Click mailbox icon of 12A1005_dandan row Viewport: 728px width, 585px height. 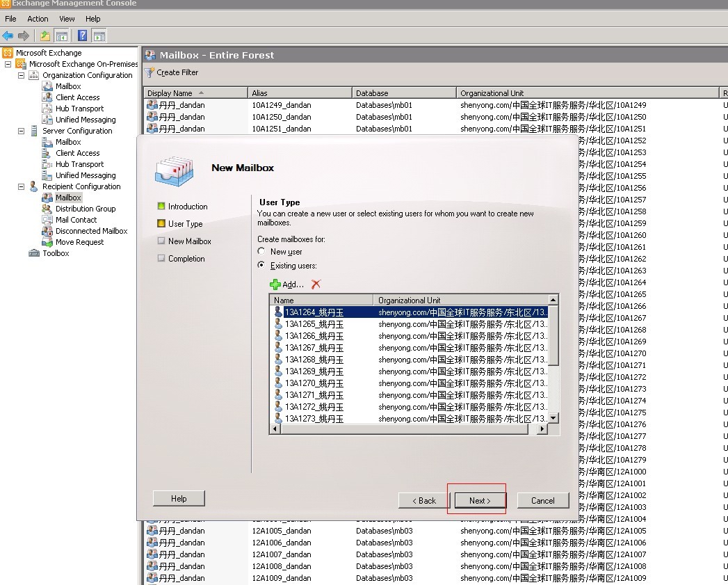[x=152, y=531]
